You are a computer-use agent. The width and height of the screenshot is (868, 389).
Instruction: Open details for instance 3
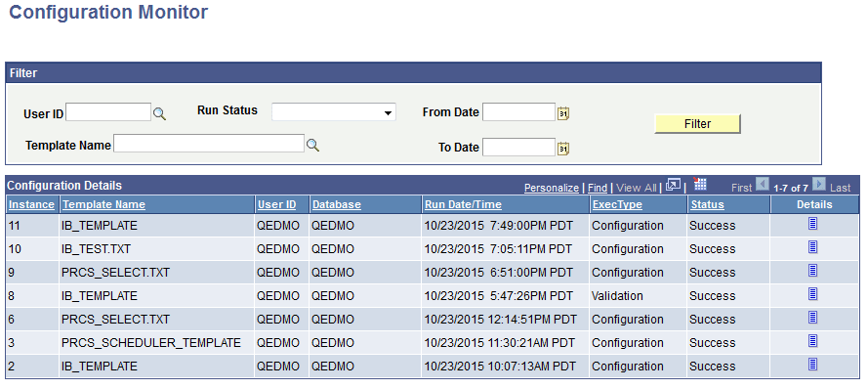coord(812,340)
